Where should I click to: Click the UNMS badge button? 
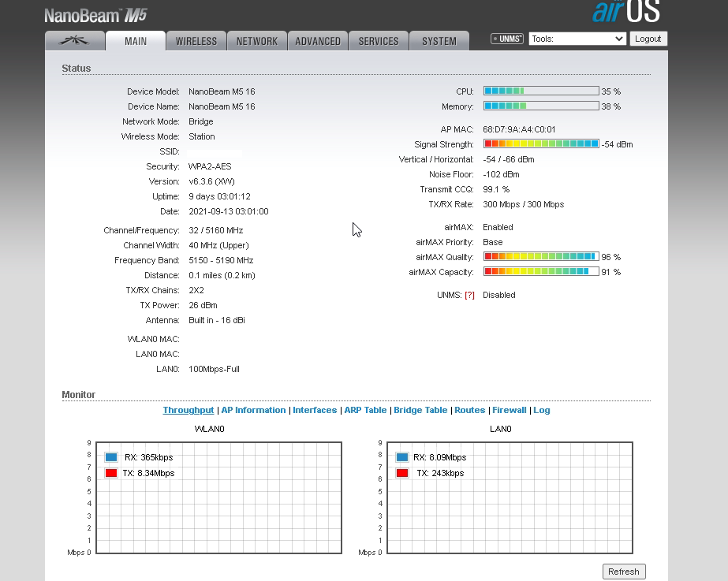click(507, 39)
